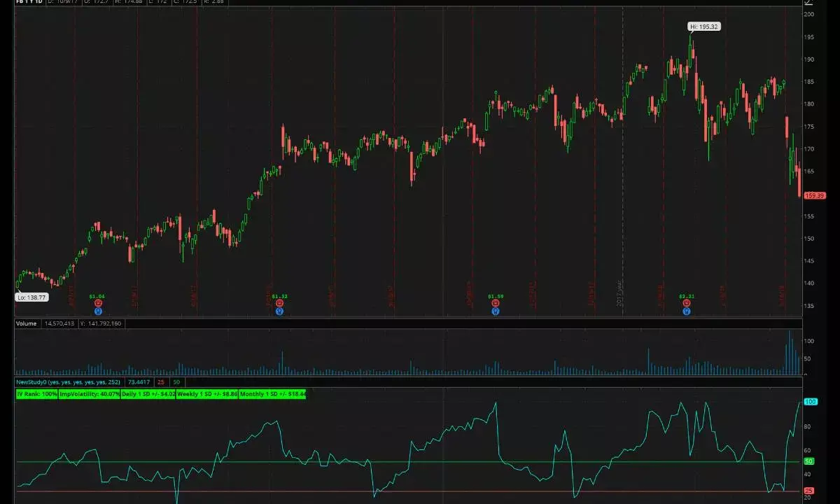Click the Hi: 195.32 price bubble
The width and height of the screenshot is (840, 504).
click(703, 27)
